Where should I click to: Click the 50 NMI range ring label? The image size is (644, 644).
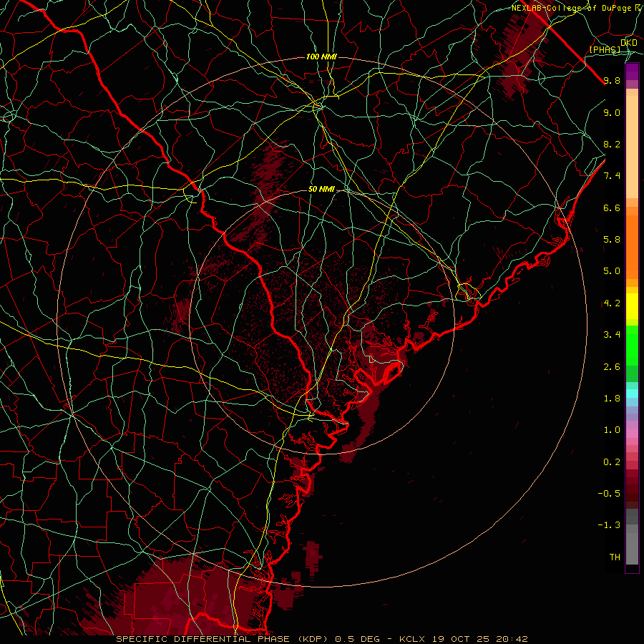pyautogui.click(x=321, y=190)
